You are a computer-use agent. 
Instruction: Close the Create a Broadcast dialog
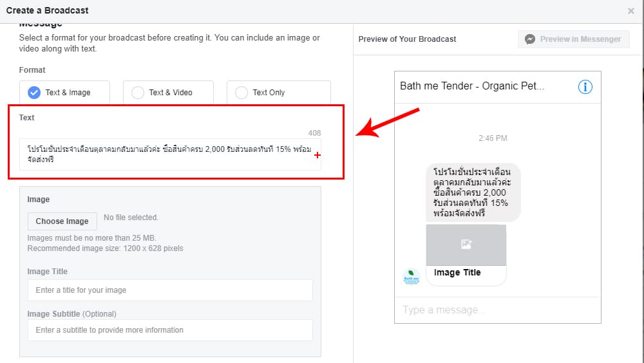631,11
